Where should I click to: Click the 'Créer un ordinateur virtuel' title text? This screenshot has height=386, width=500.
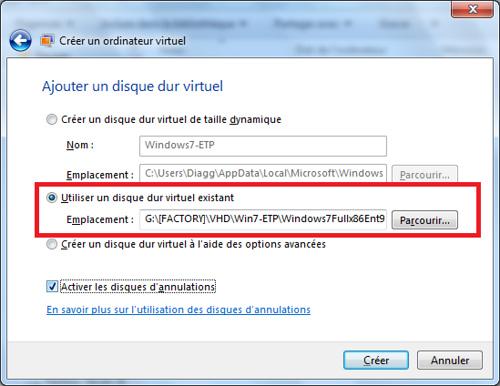tap(122, 41)
